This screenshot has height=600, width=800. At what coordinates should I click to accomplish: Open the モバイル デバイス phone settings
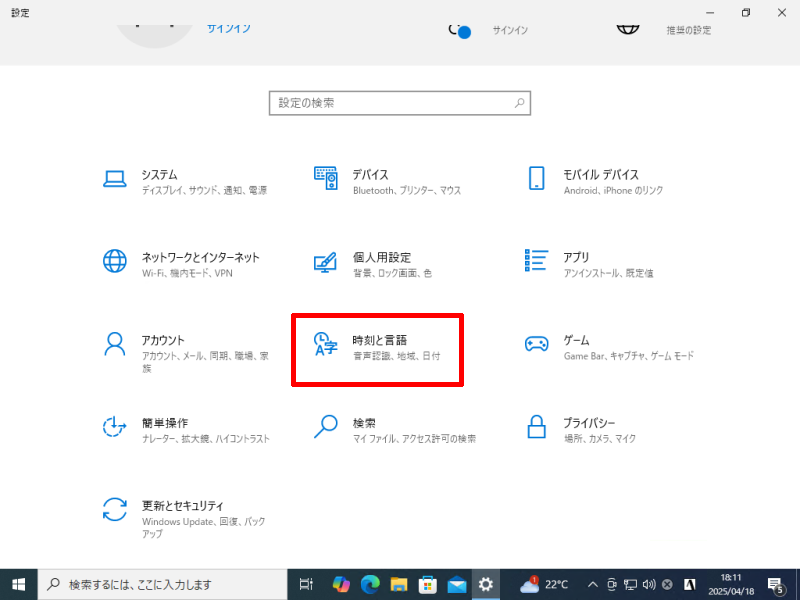(595, 181)
